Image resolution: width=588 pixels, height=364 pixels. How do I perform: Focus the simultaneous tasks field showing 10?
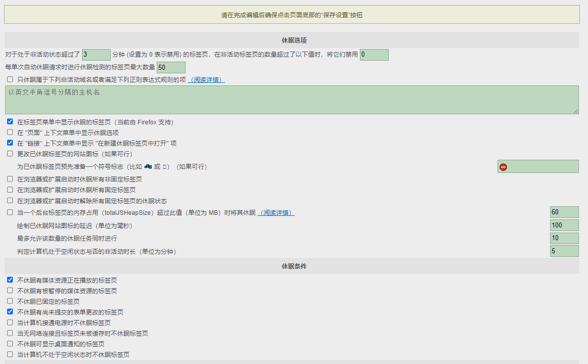coord(564,238)
